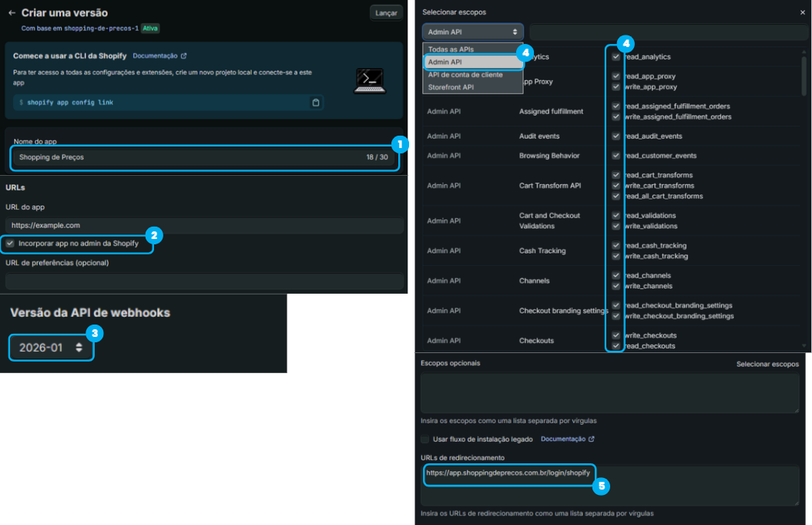
Task: Copy the shopify app config link command
Action: tap(315, 103)
